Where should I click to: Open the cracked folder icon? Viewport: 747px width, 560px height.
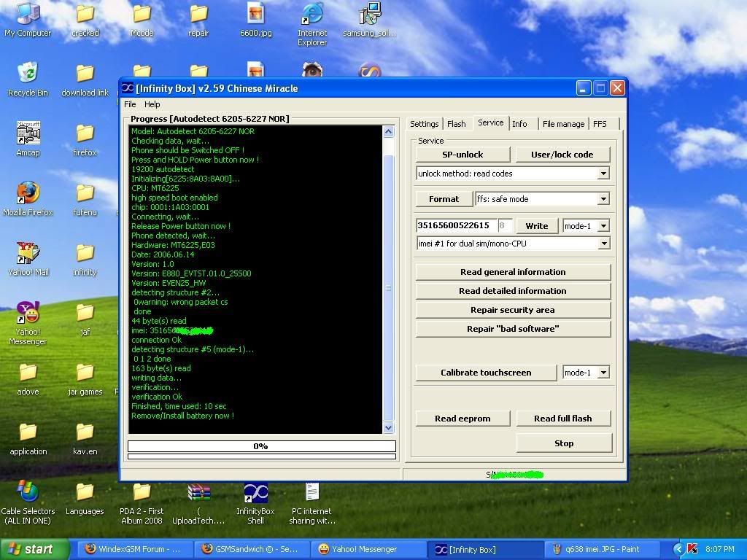[x=85, y=20]
